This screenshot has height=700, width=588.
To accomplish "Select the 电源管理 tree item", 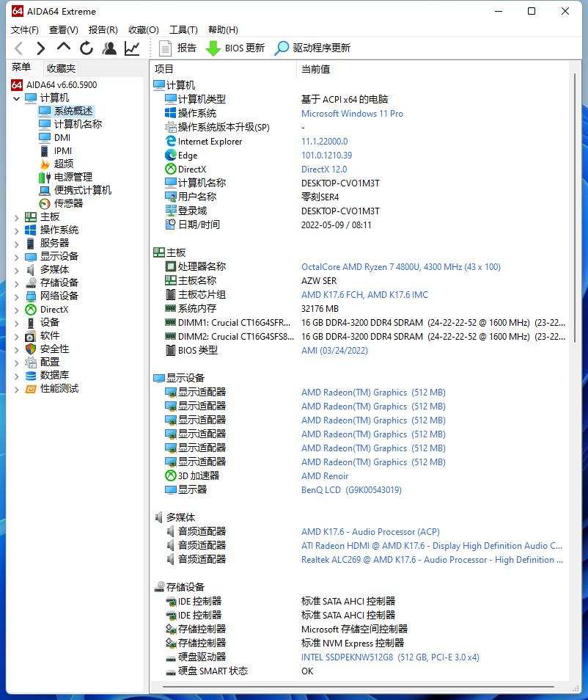I will pyautogui.click(x=65, y=178).
